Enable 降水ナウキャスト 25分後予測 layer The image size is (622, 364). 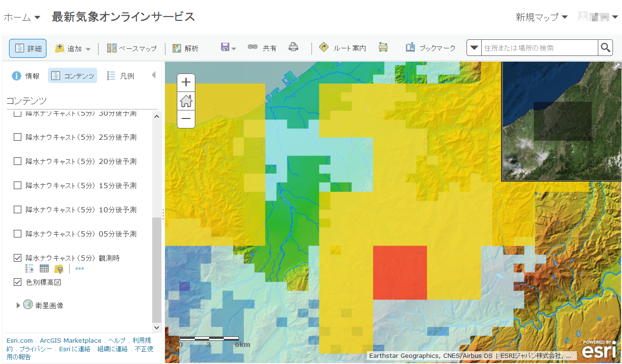tap(18, 137)
